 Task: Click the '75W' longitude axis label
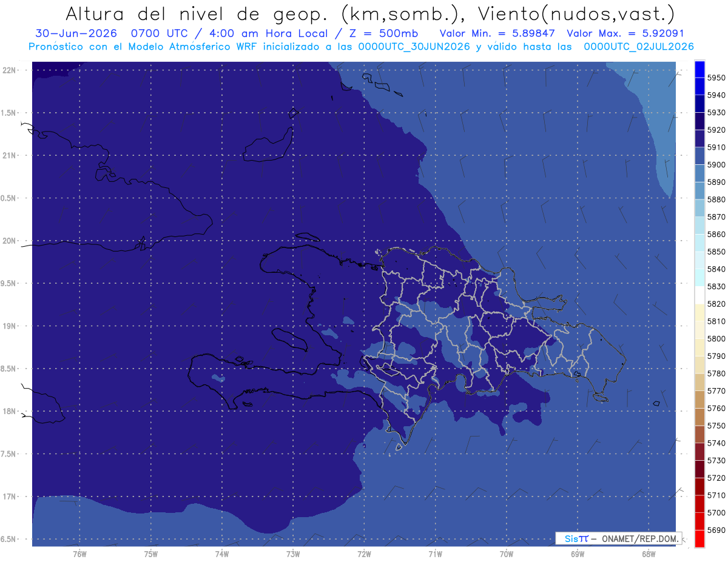(x=151, y=554)
